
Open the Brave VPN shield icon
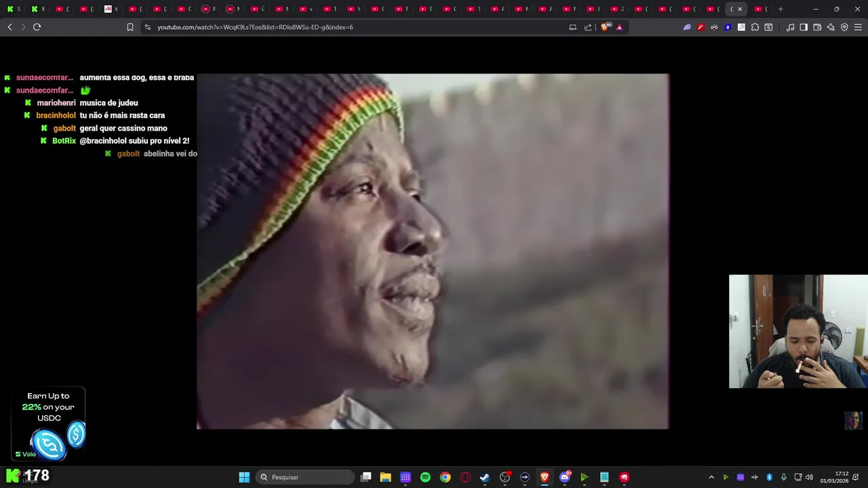point(844,27)
